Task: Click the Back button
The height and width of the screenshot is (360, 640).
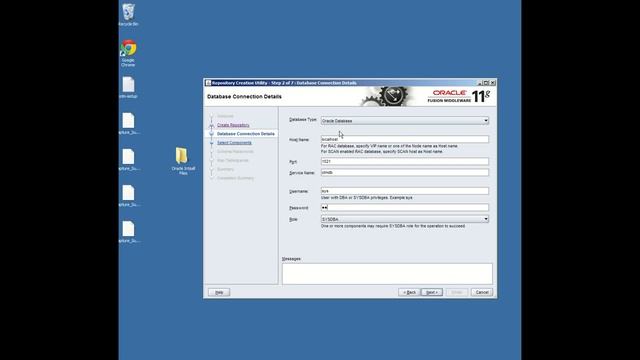Action: [409, 292]
